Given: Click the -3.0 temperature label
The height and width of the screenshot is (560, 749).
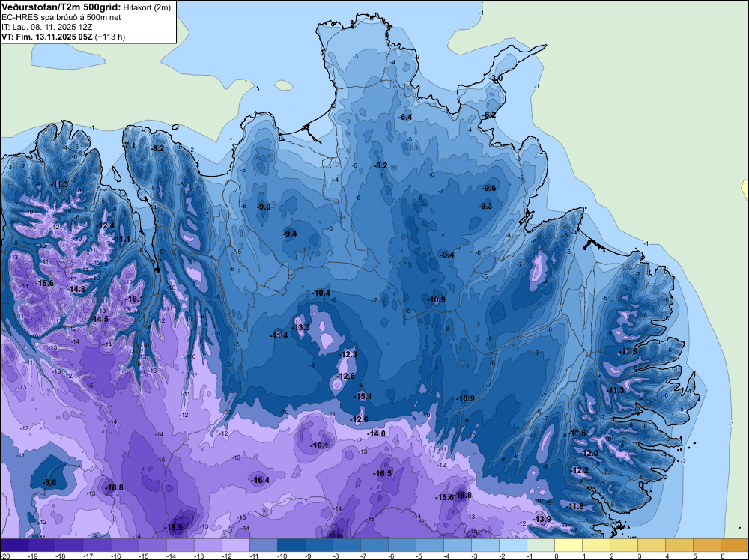Looking at the screenshot, I should tap(497, 78).
